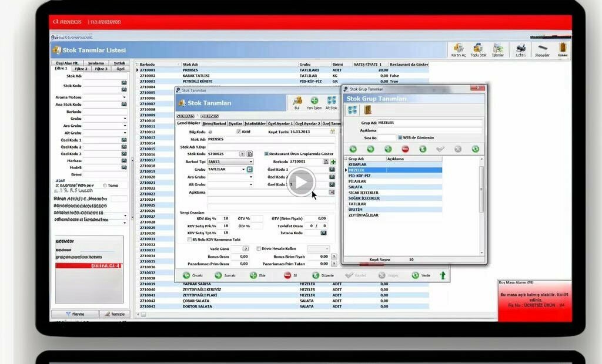This screenshot has width=602, height=364.
Task: Toggle WEB de Görünsün checkbox
Action: [x=400, y=137]
